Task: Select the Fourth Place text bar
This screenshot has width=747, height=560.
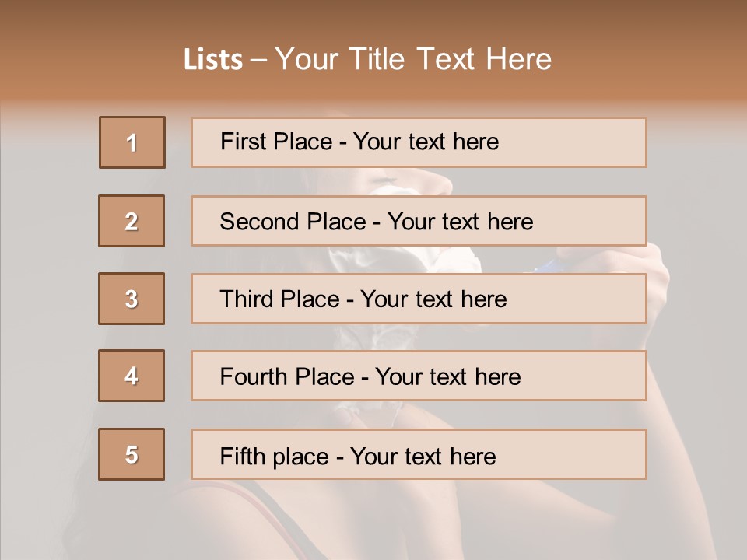Action: [419, 376]
